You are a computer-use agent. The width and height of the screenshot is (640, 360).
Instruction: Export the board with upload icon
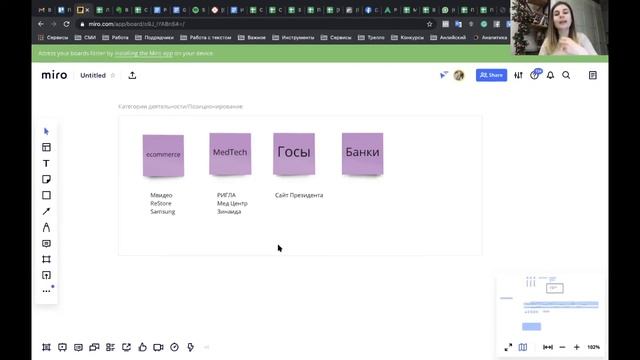coord(132,75)
